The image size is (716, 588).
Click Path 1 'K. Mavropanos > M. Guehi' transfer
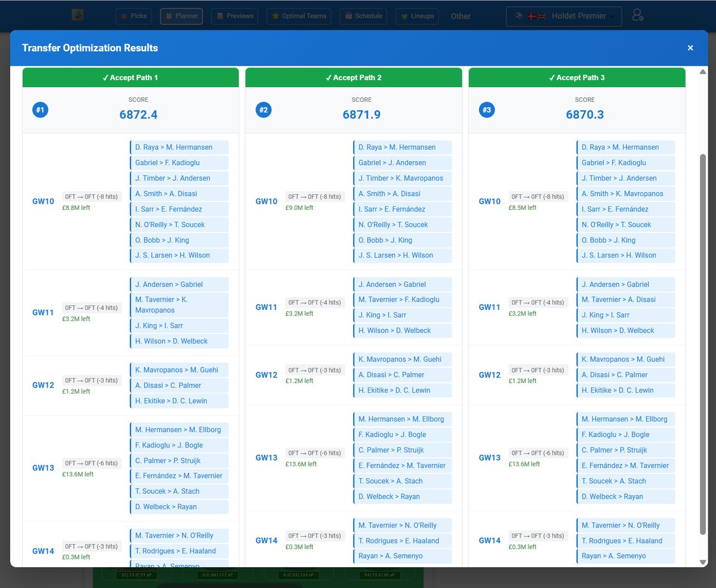(179, 370)
